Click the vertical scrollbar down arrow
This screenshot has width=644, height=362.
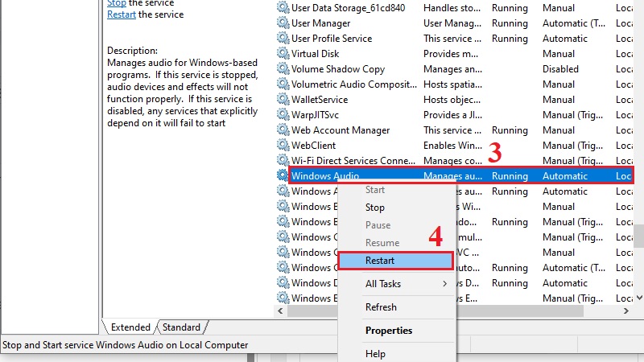pyautogui.click(x=639, y=298)
